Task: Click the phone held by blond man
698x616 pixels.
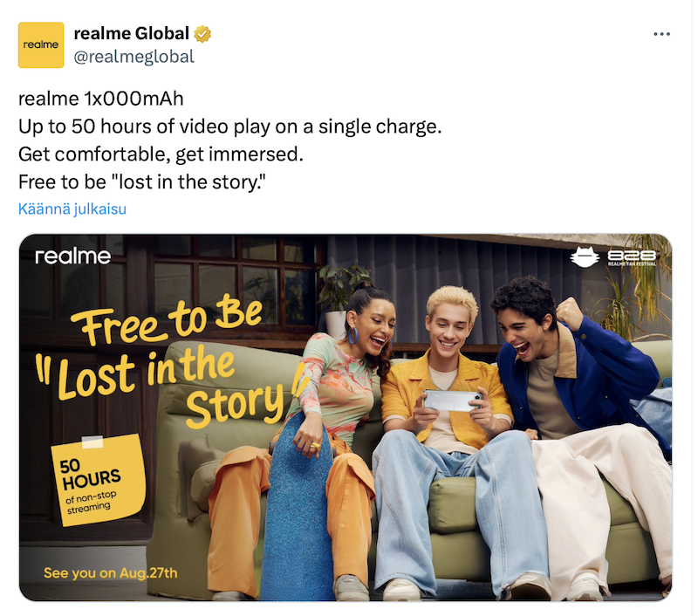Action: tap(452, 400)
